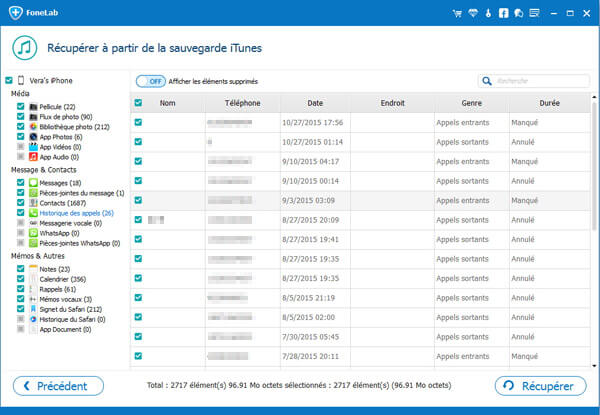This screenshot has width=600, height=415.
Task: Click the magnifier icon in search box
Action: tap(487, 81)
